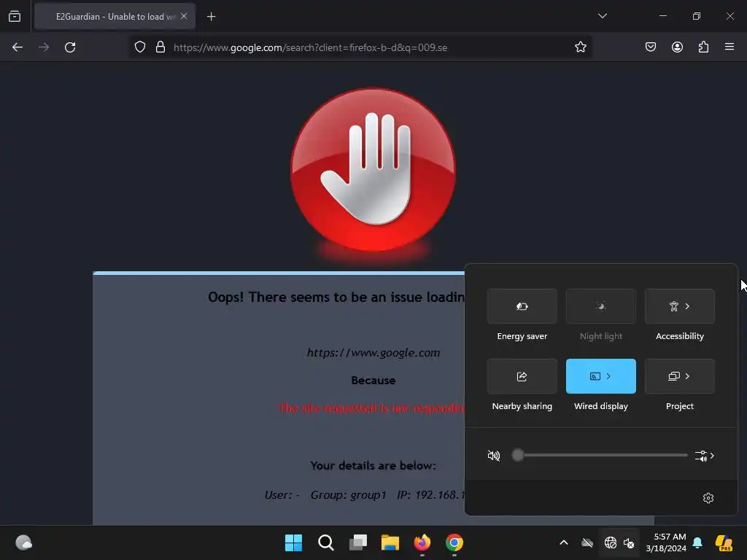Toggle Wired display tile
The height and width of the screenshot is (560, 747).
coord(601,376)
